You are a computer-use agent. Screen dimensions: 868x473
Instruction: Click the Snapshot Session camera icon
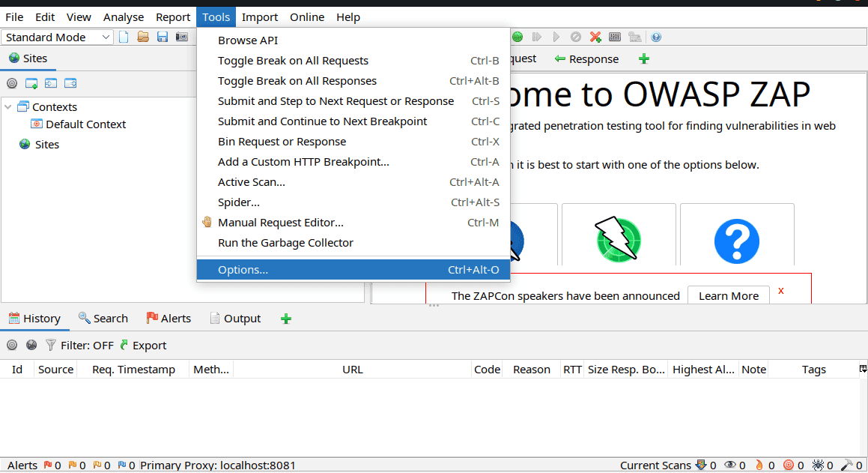pos(181,37)
